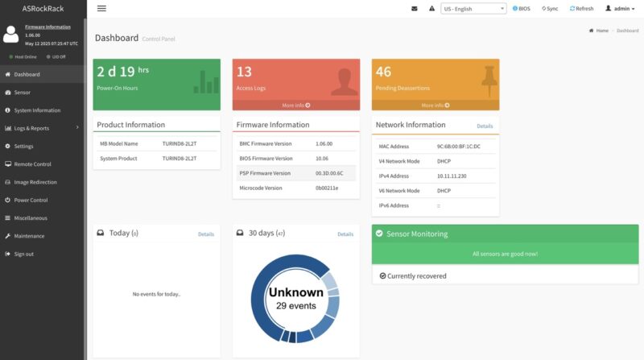The image size is (644, 360).
Task: Open the warning triangle notifications icon
Action: click(431, 8)
